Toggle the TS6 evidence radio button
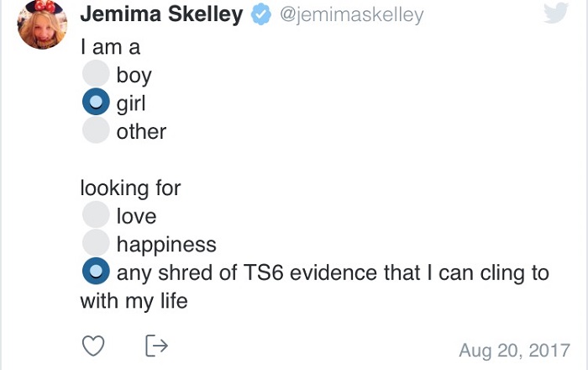Screen dimensions: 588x370 click(x=96, y=272)
